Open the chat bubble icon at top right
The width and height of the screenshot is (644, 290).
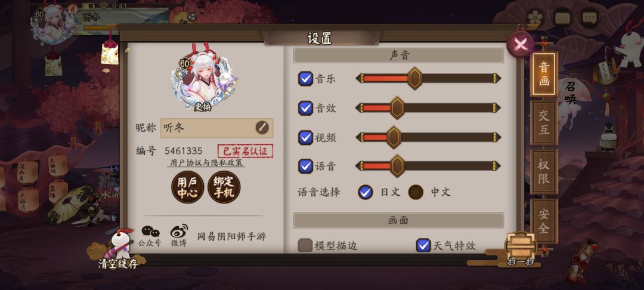pos(589,18)
